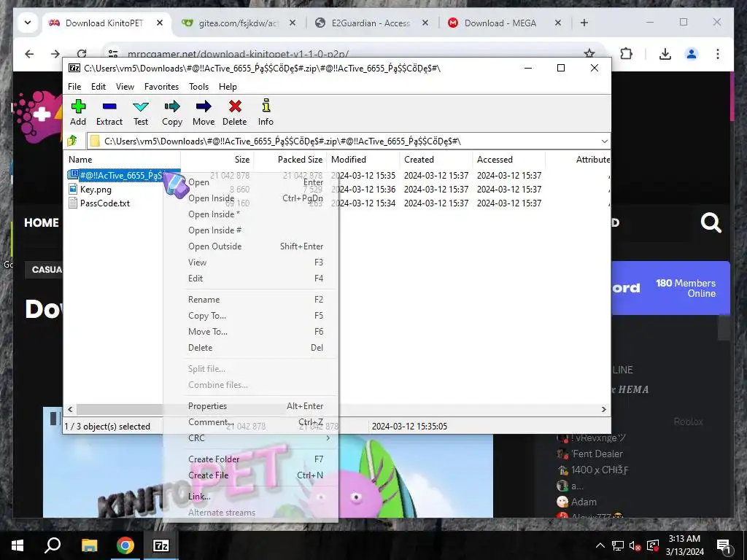This screenshot has height=560, width=747.
Task: Choose Move To... in context menu
Action: (255, 332)
